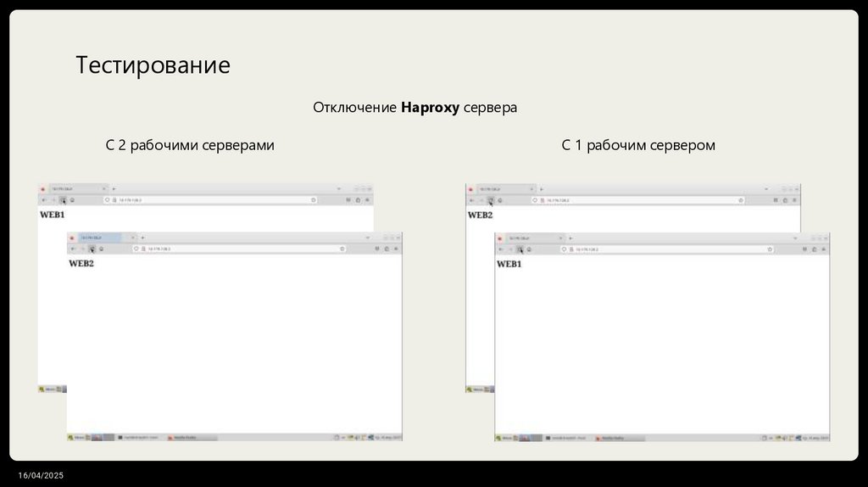Select the page tab of right WEB2 browser
This screenshot has height=487, width=868.
click(x=505, y=189)
